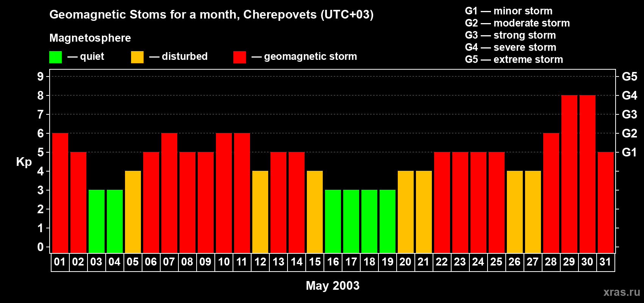Screen dimensions: 644x303
Task: Click the yellow disturbed legend swatch
Action: (x=137, y=57)
